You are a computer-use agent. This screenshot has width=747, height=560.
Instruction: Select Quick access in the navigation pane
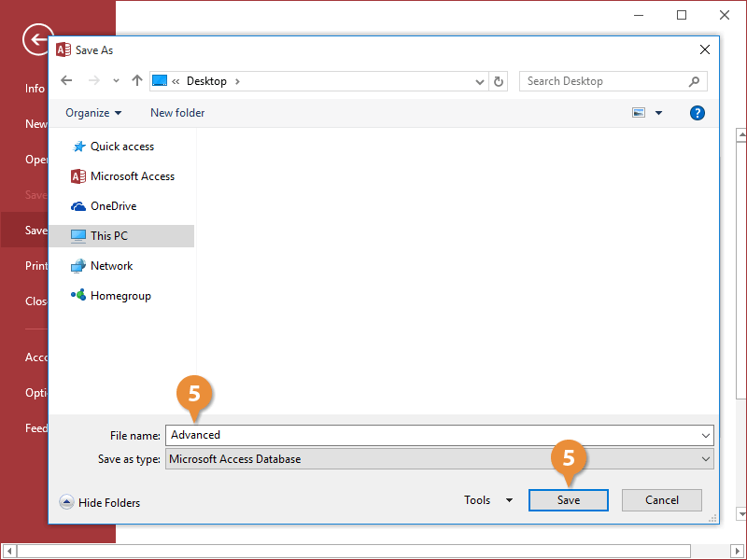[122, 146]
